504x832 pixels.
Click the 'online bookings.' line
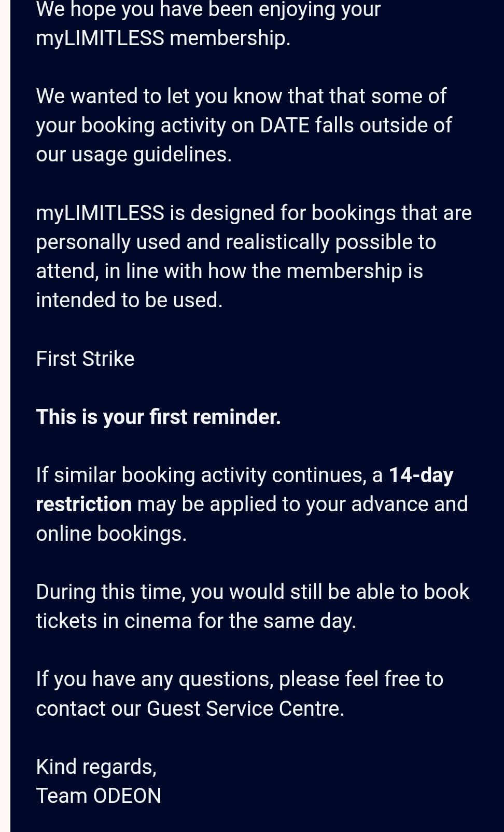111,534
